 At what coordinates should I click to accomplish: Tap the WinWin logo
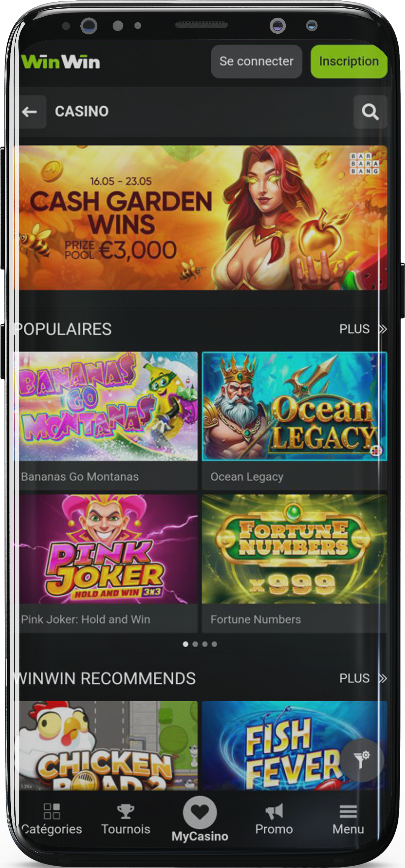(x=60, y=62)
